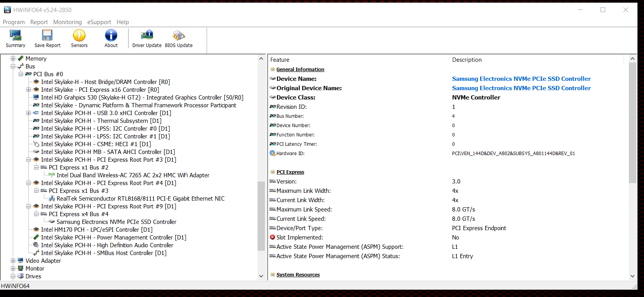644x297 pixels.
Task: Open the Summary toolbar icon
Action: pos(16,35)
